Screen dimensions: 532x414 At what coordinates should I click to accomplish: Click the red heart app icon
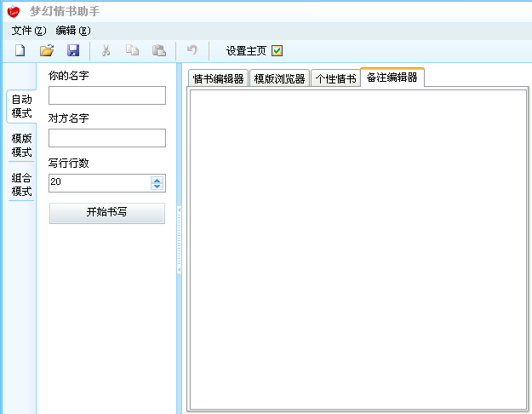14,12
